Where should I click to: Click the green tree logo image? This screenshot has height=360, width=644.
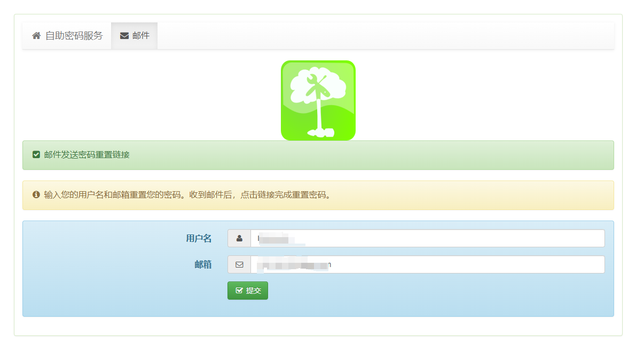coord(318,100)
